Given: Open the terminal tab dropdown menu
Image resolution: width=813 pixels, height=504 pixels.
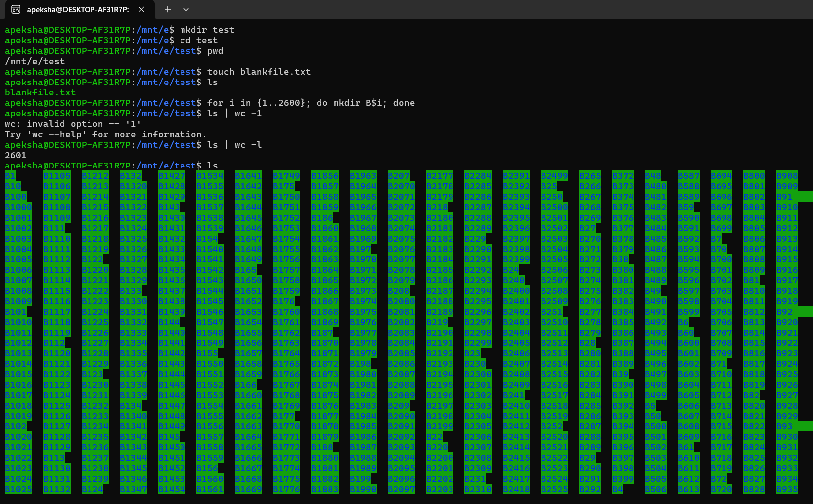Looking at the screenshot, I should (186, 9).
